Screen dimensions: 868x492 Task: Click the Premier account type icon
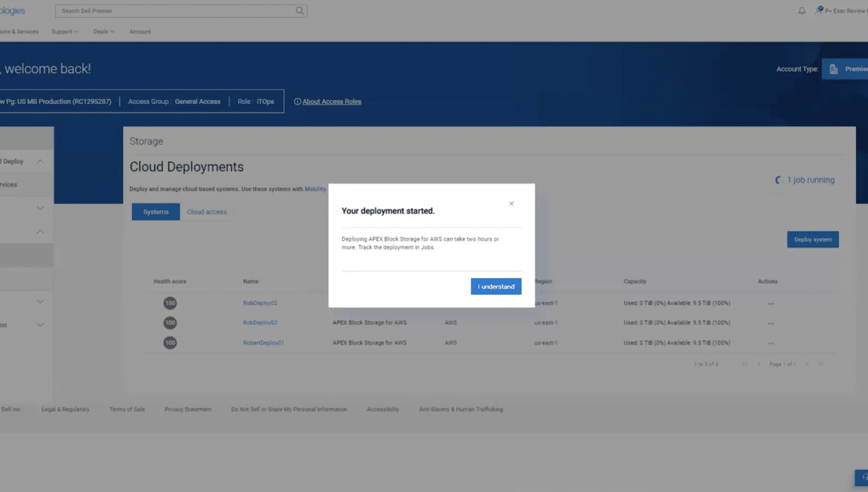click(x=833, y=69)
